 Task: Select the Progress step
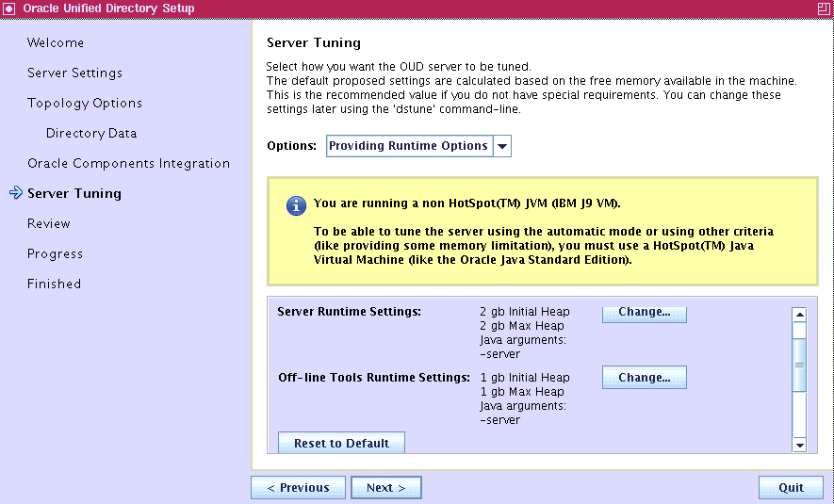point(55,253)
